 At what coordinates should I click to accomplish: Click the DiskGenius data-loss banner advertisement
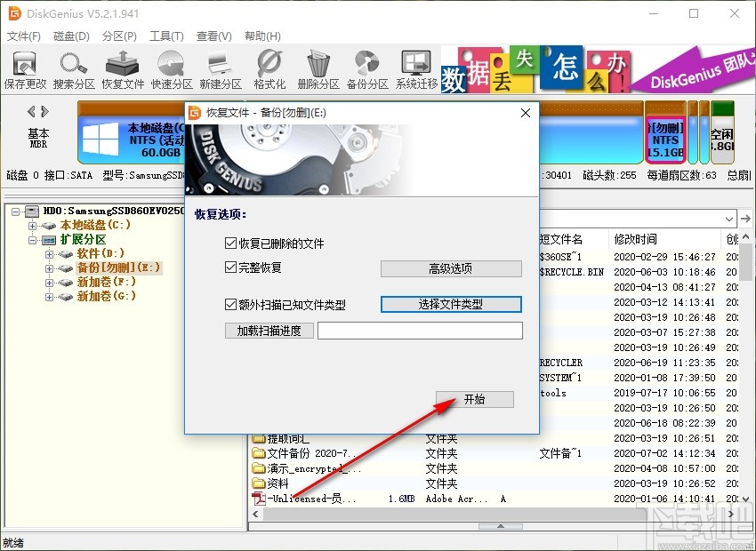597,69
